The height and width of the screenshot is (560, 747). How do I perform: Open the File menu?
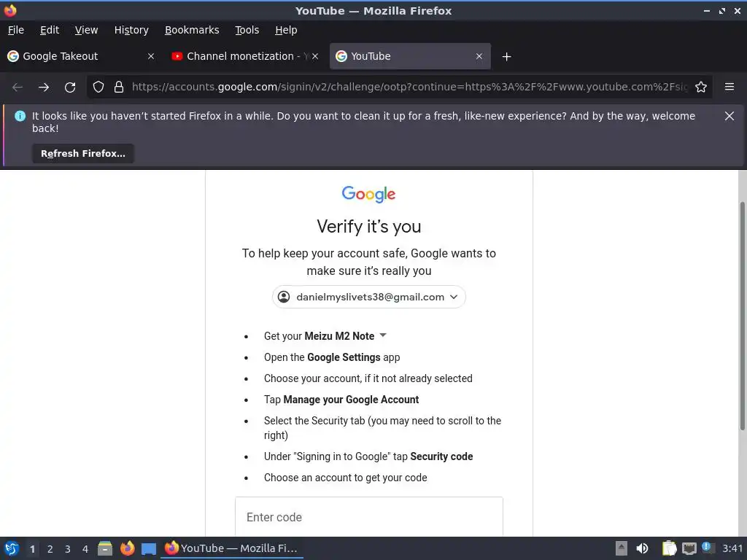(16, 30)
